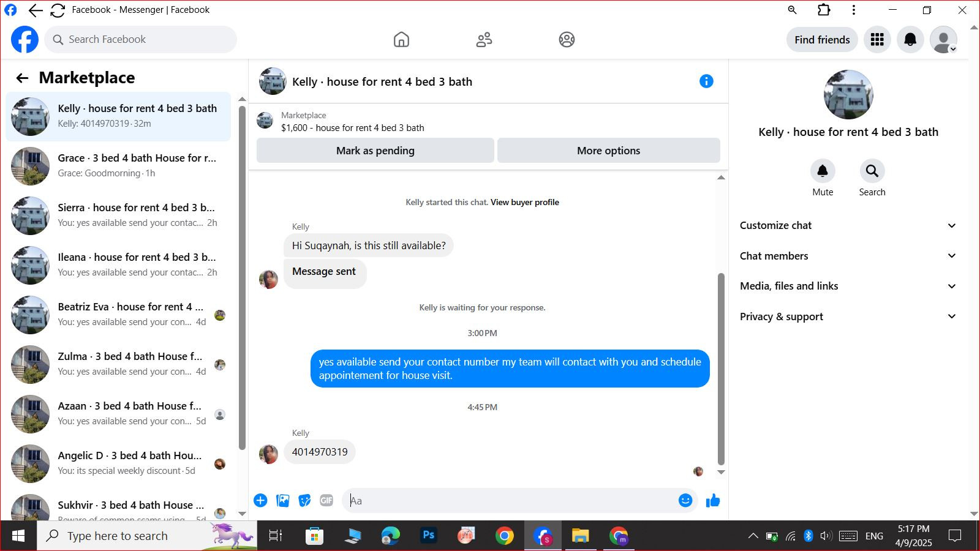Click the browser back arrow
Screen dimensions: 980x551
point(36,10)
